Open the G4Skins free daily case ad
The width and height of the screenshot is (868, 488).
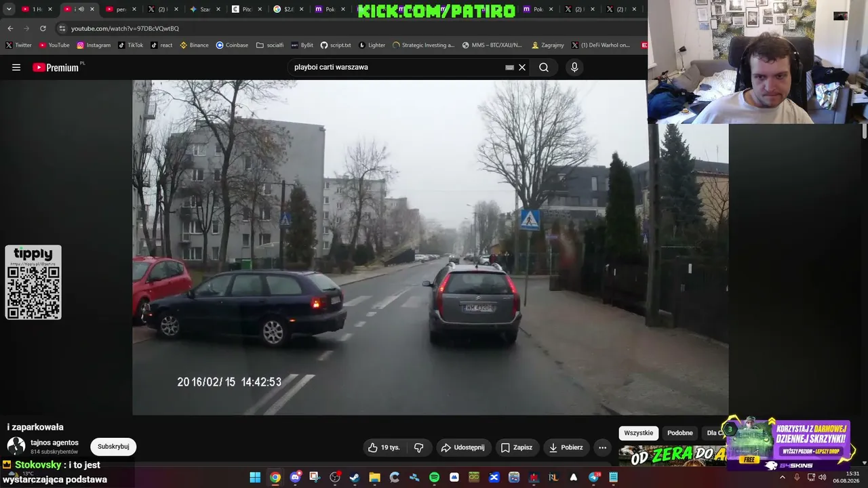click(x=788, y=443)
